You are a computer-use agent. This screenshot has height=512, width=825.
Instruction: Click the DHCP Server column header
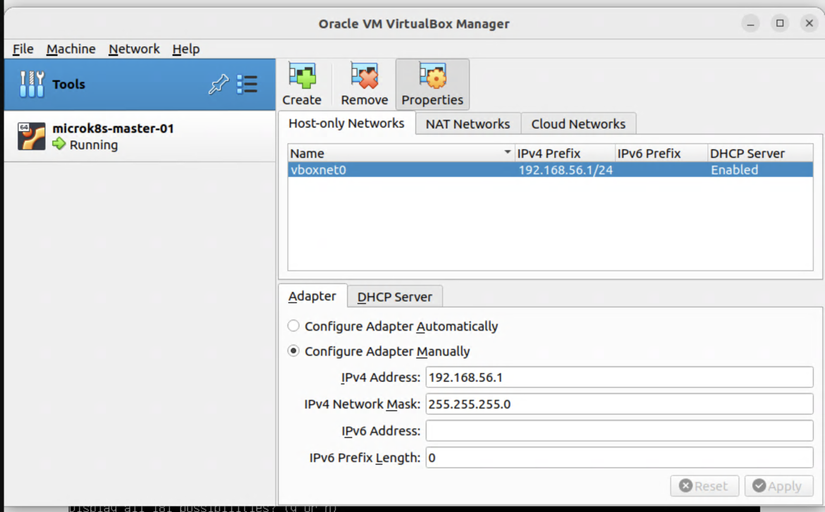760,153
